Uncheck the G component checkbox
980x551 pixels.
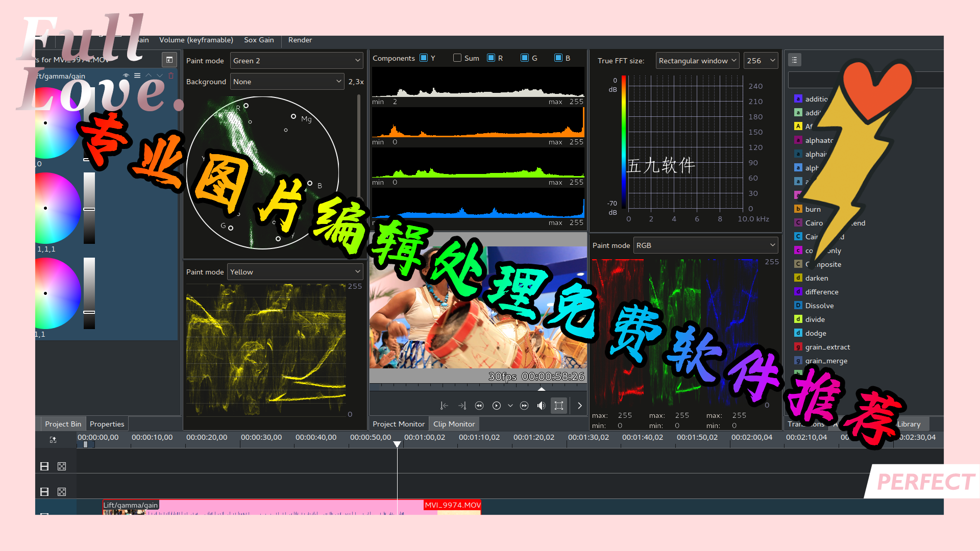click(x=525, y=58)
